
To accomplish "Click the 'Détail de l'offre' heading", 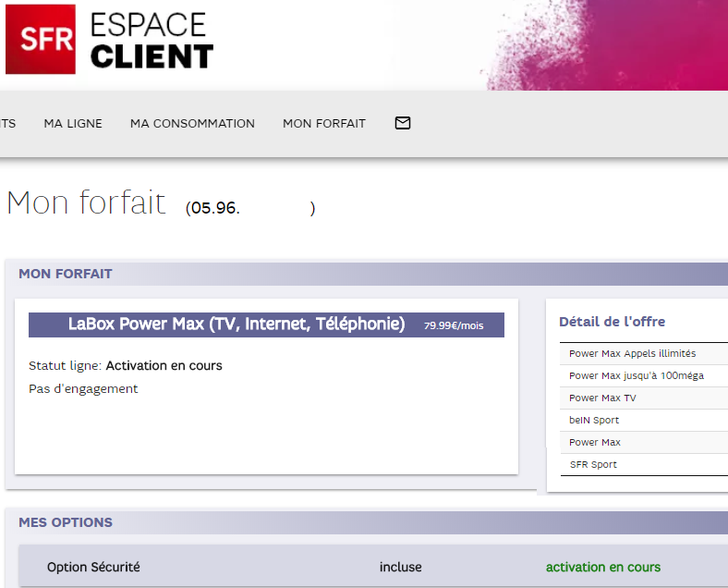I will click(x=612, y=322).
